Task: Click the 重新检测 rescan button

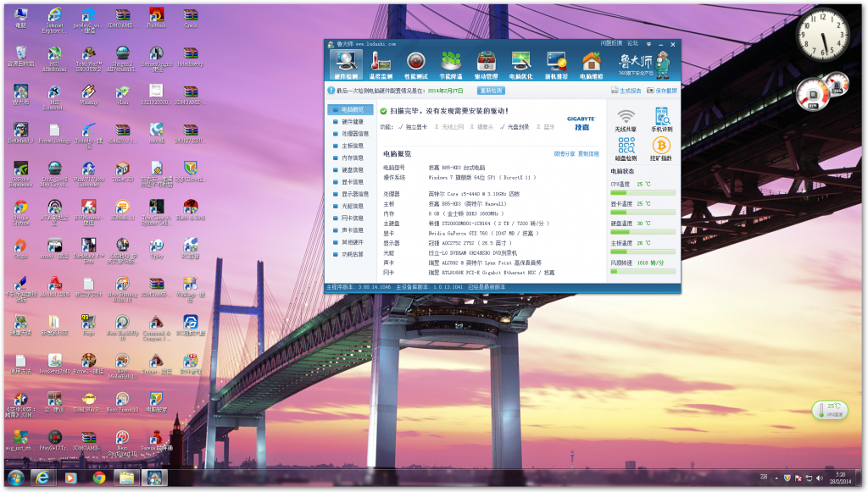Action: (x=492, y=90)
